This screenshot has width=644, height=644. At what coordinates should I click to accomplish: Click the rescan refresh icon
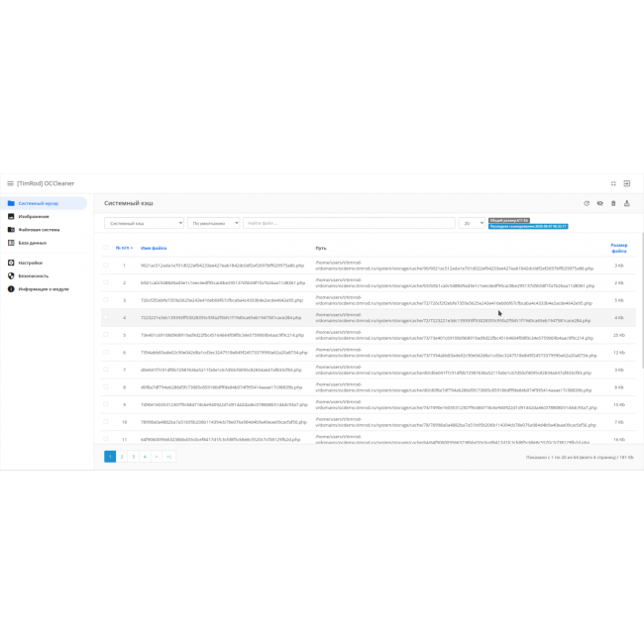tap(587, 203)
